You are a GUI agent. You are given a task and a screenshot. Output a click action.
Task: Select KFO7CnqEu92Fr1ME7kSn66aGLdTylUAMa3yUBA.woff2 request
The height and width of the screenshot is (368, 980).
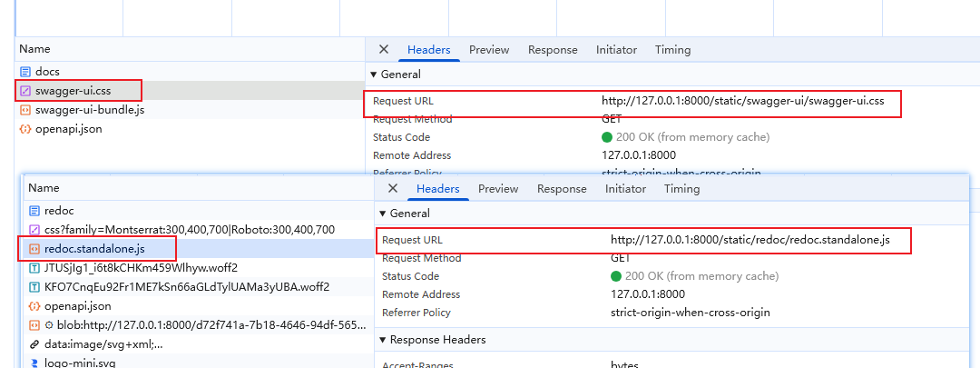tap(199, 287)
